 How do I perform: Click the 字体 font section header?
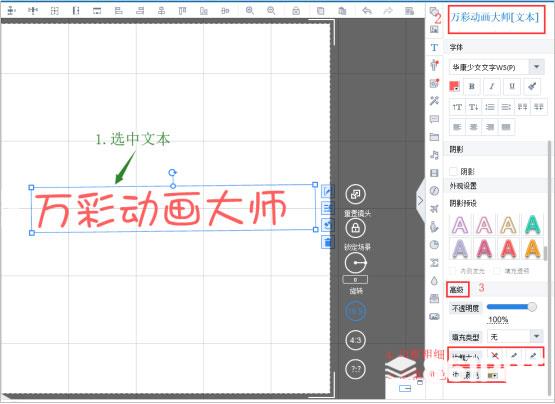(x=456, y=47)
